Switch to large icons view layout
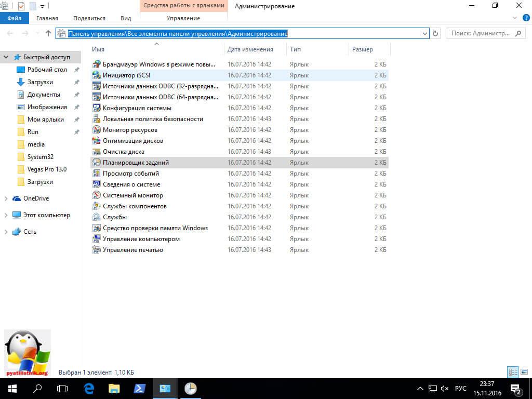This screenshot has height=399, width=532. 524,372
